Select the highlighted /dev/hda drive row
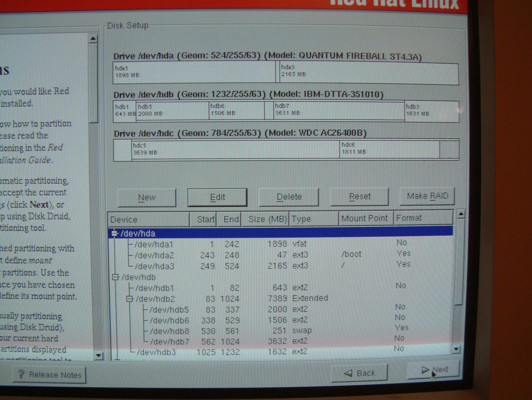 tap(280, 233)
